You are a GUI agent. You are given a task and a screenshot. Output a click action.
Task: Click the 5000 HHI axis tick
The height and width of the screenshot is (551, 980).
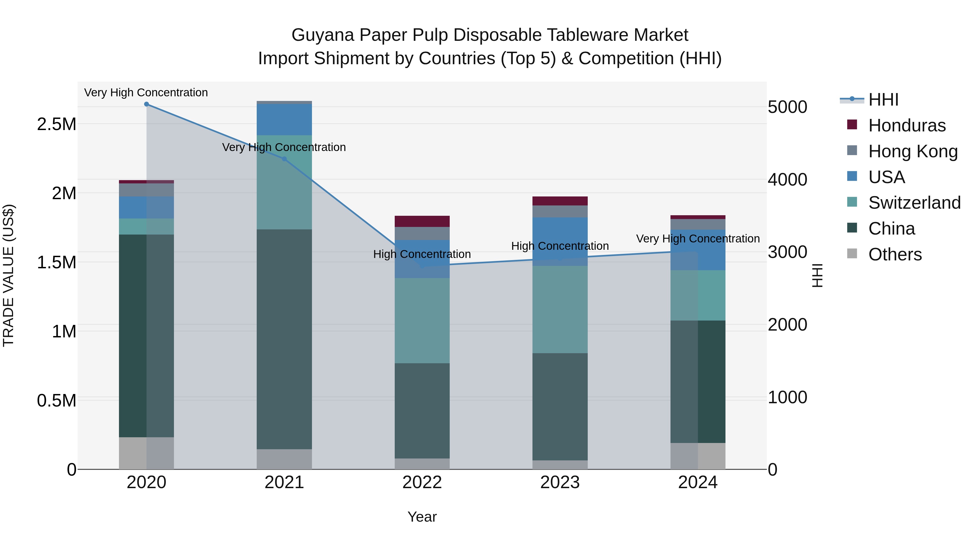[x=788, y=107]
